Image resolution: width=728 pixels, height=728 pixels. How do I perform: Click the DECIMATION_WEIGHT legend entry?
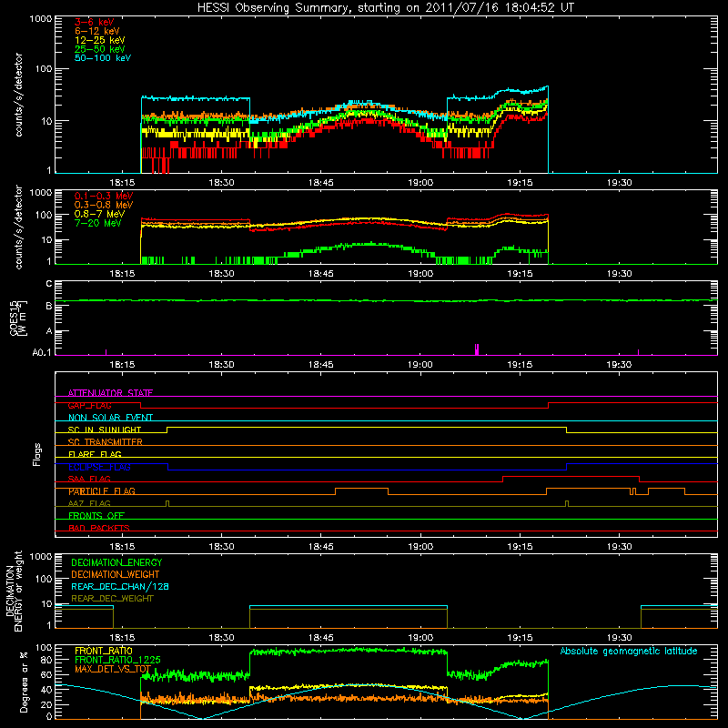116,574
